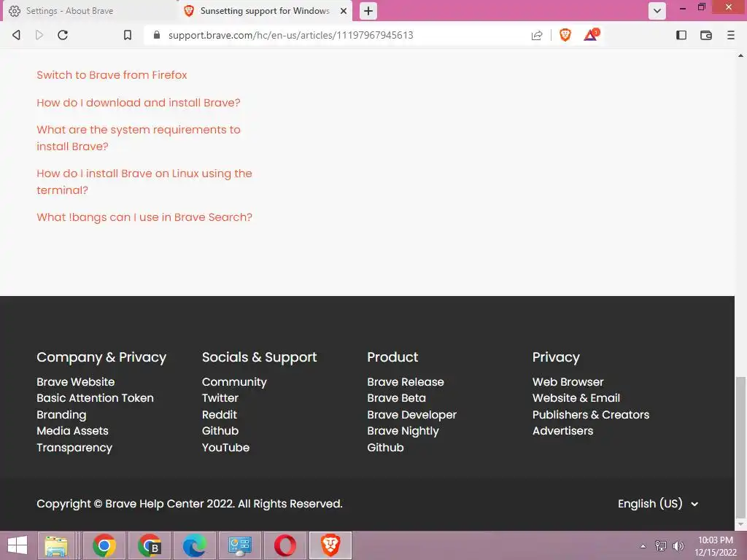
Task: Click the page vertical scrollbar thumb
Action: point(740,447)
